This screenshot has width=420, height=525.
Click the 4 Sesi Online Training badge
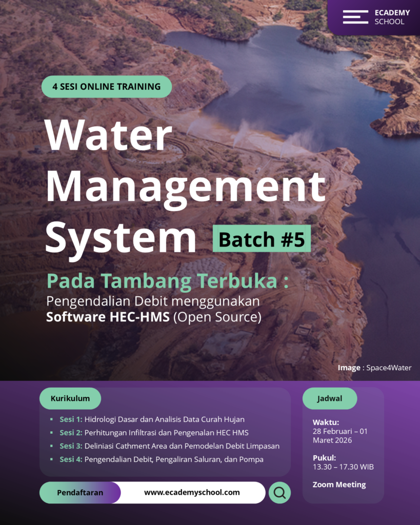[x=107, y=87]
